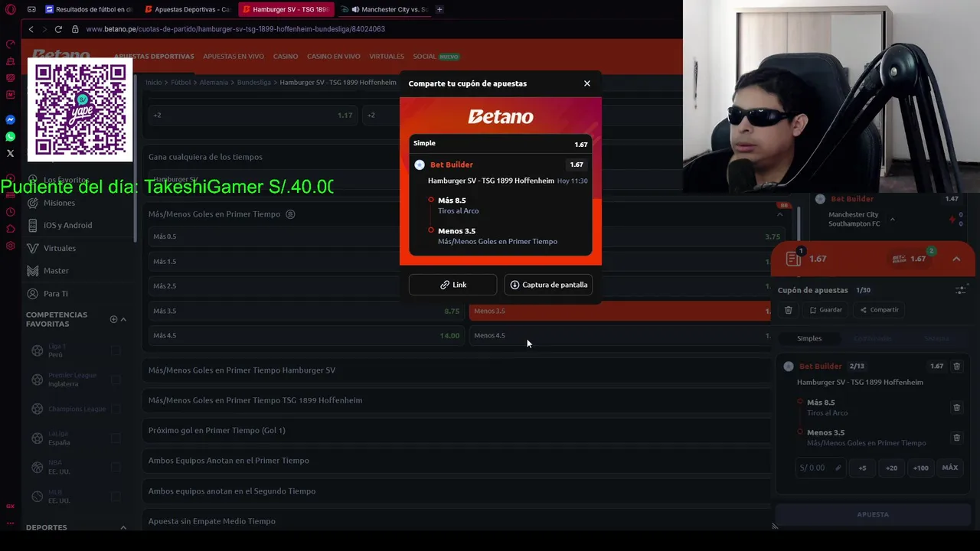Share the coupon with Compartir

pyautogui.click(x=879, y=310)
